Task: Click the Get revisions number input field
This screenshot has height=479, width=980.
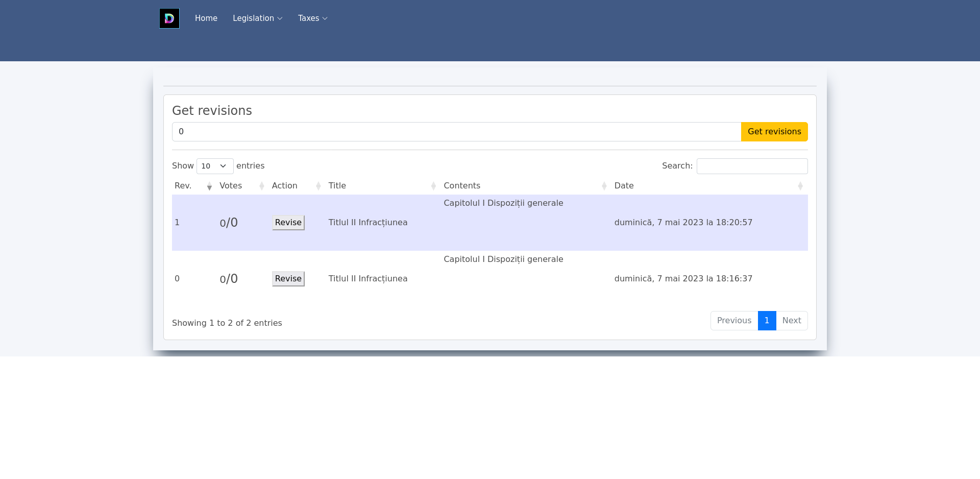Action: [456, 132]
